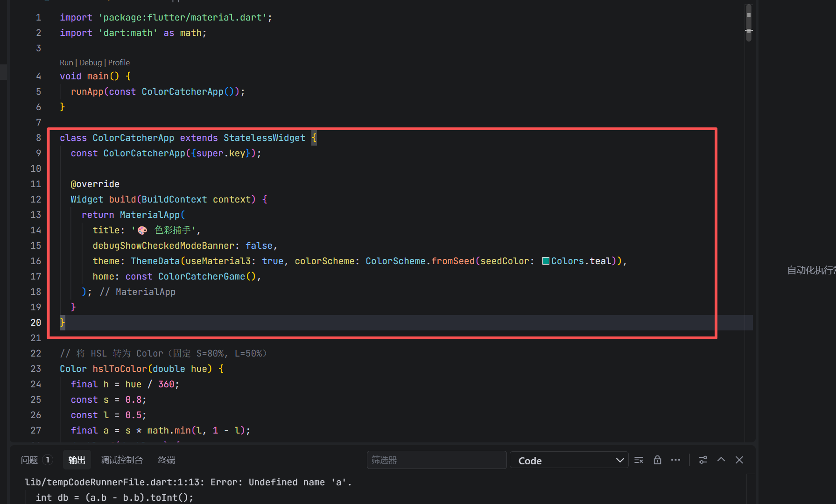Click the Profile code lens above main
This screenshot has height=504, width=836.
(x=119, y=63)
